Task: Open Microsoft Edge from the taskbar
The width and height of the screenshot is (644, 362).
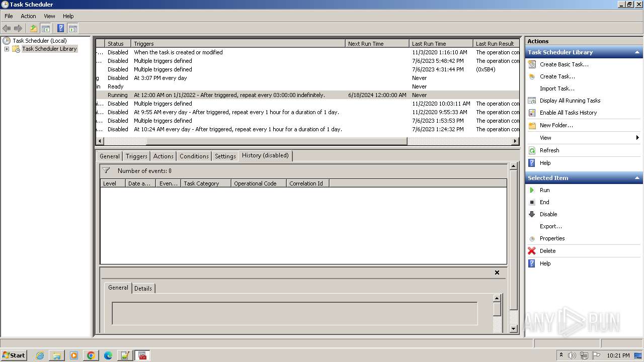Action: tap(108, 355)
